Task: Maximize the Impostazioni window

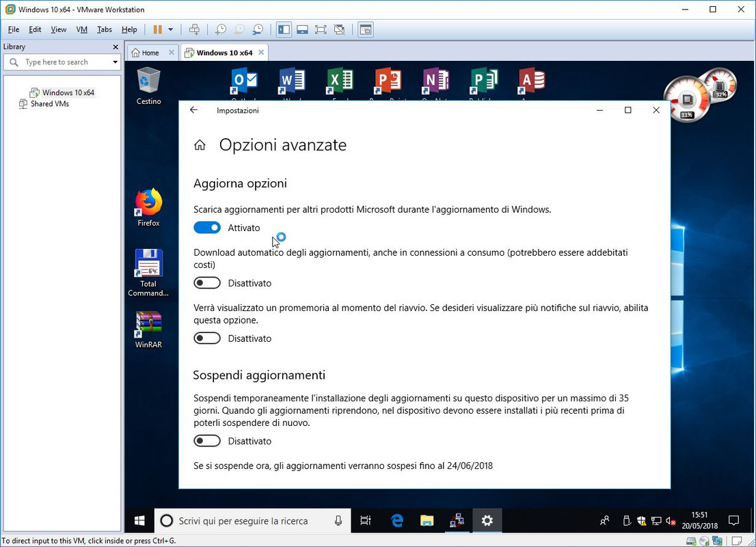Action: point(627,110)
